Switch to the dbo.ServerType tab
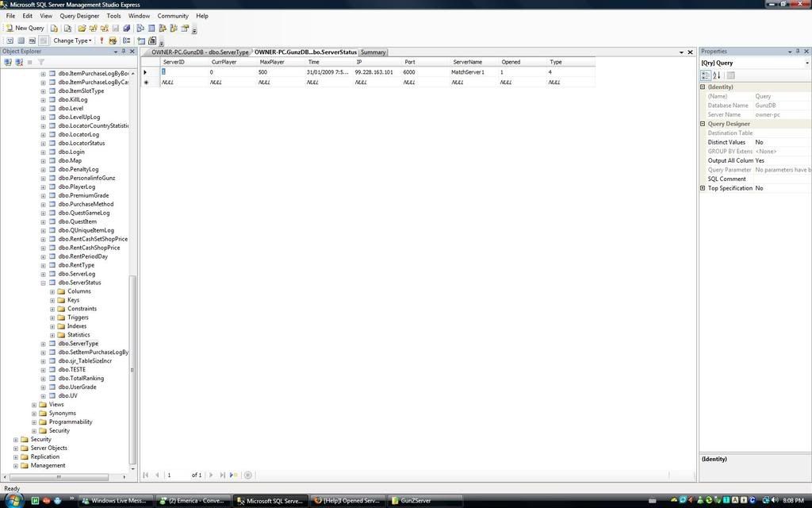Screen dimensions: 812x508 click(198, 52)
